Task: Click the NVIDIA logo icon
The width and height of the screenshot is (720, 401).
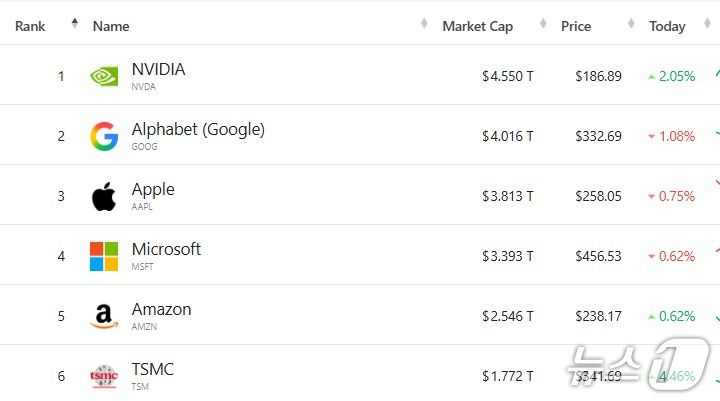Action: (x=104, y=76)
